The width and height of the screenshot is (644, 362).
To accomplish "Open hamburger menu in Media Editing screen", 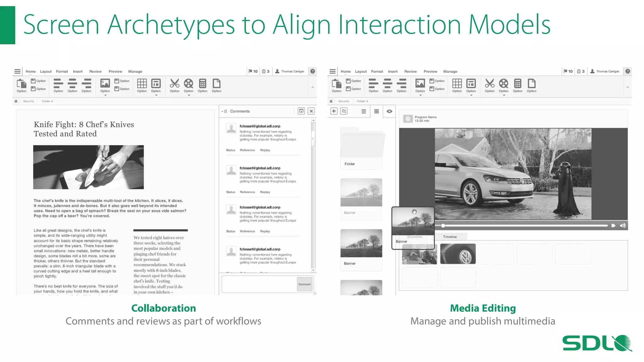I will click(332, 71).
